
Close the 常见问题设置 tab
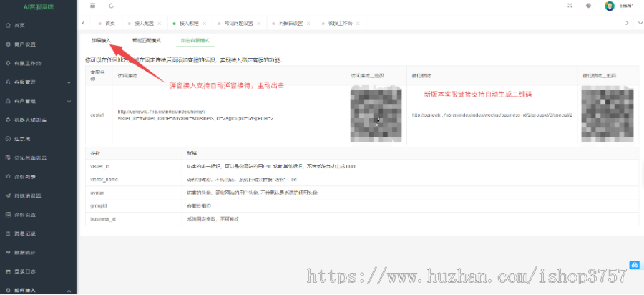point(258,24)
